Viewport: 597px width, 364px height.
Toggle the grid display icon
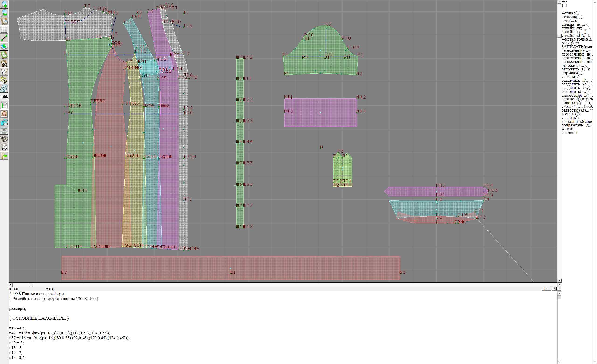tap(4, 30)
